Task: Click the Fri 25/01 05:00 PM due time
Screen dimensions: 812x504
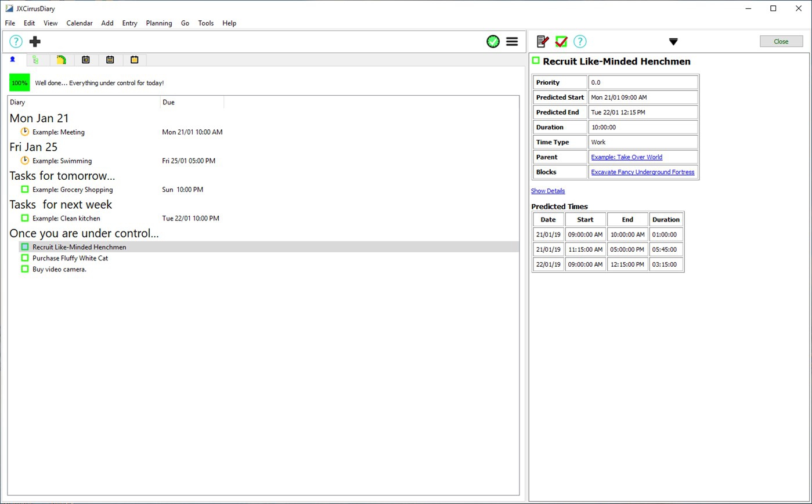Action: [189, 161]
